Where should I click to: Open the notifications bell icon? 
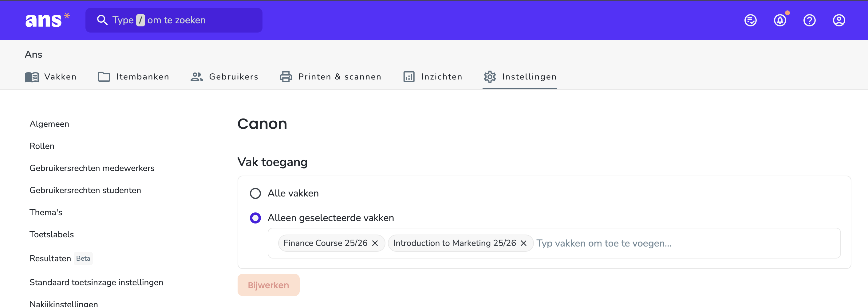coord(780,21)
